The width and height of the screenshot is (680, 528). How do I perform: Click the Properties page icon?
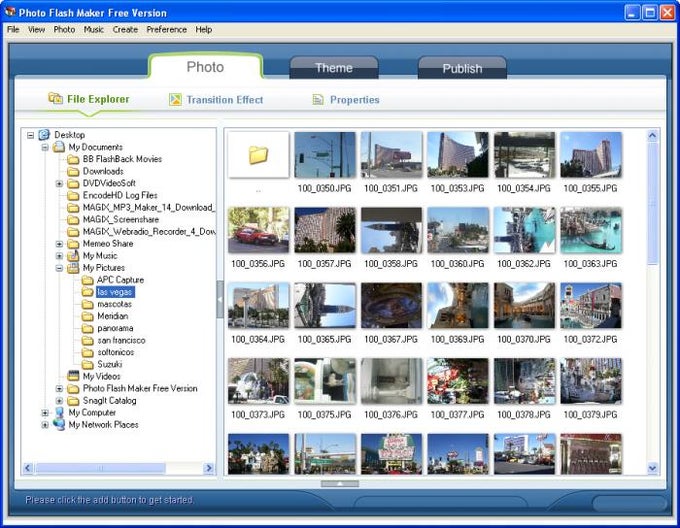[318, 100]
